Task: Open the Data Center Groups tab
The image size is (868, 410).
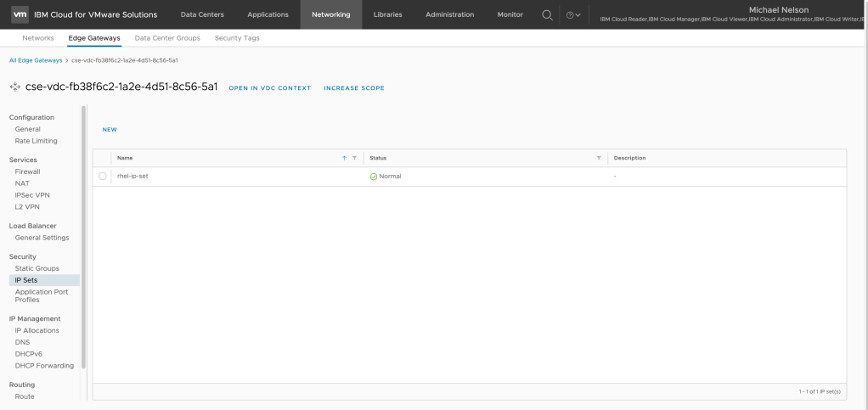Action: (168, 38)
